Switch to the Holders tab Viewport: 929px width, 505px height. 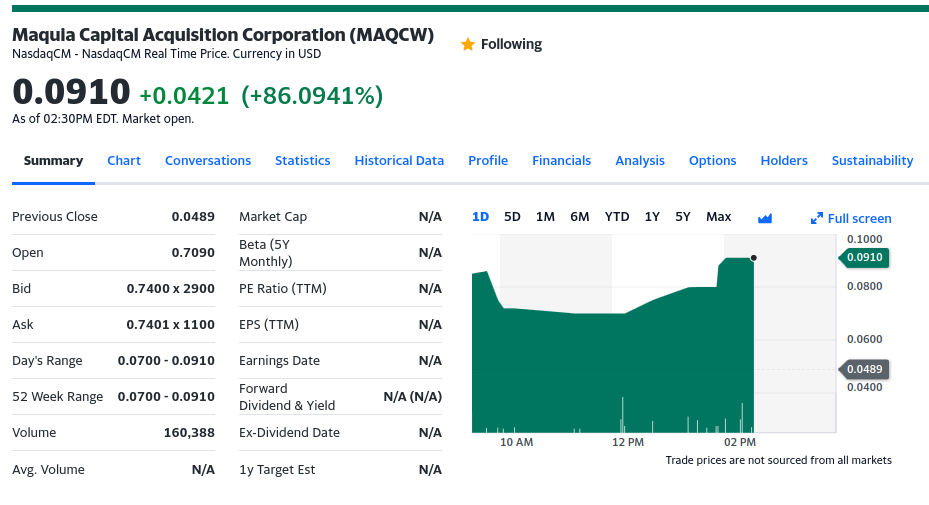point(784,161)
